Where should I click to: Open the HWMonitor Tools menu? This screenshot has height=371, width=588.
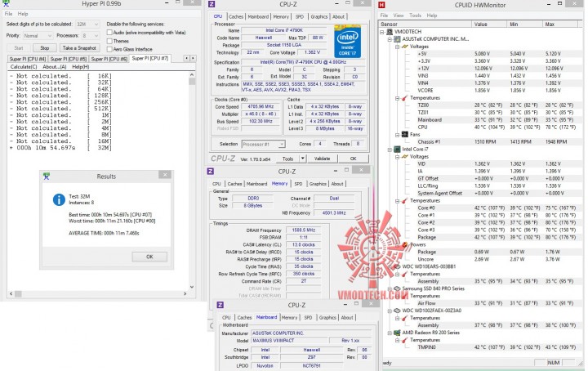[x=415, y=16]
